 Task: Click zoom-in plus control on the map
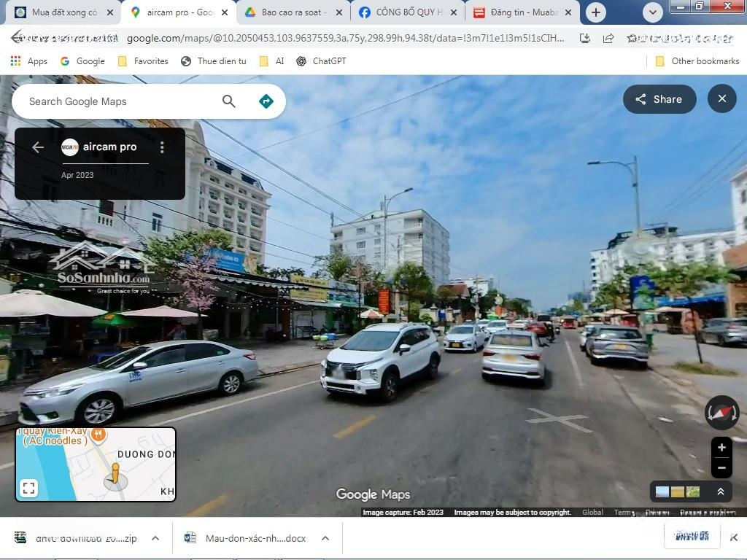click(721, 448)
